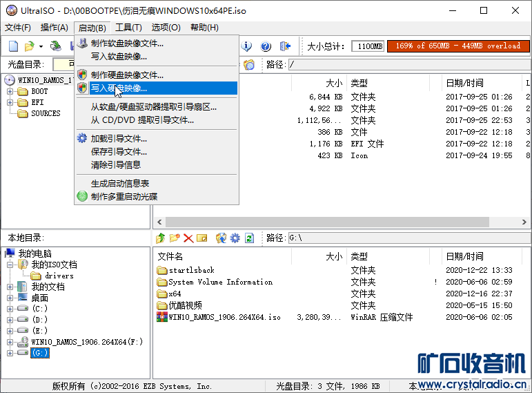Click the refresh icon in local toolbar
This screenshot has width=532, height=393.
(x=249, y=238)
